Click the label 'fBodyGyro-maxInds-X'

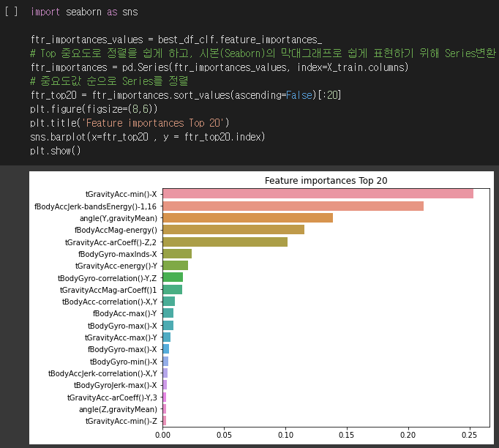click(117, 254)
